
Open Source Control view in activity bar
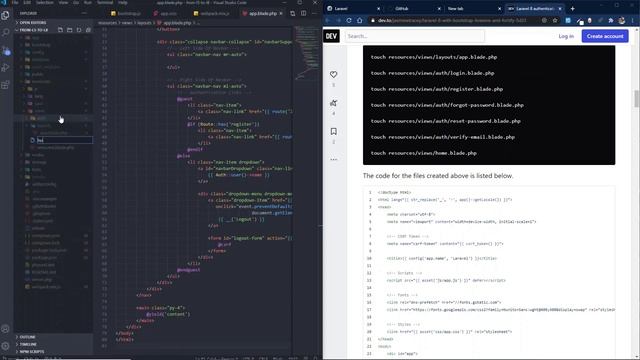pos(5,51)
